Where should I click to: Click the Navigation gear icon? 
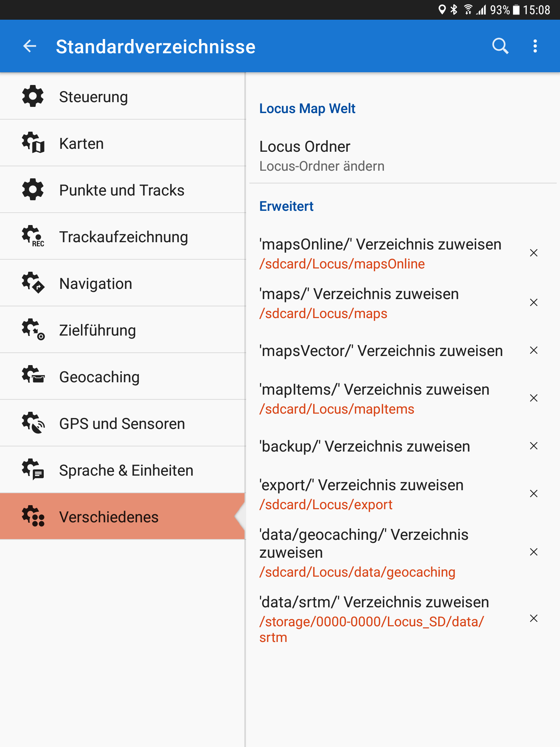[x=33, y=283]
